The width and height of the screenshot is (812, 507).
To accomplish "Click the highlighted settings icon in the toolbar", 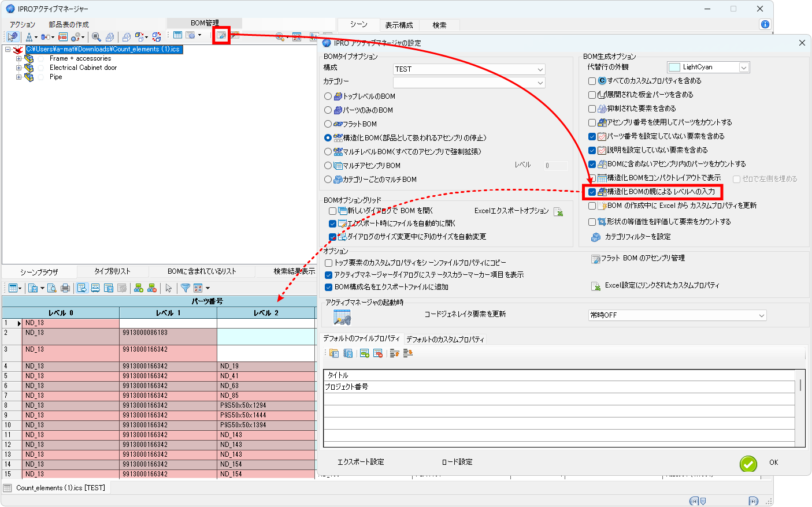I will [x=222, y=36].
